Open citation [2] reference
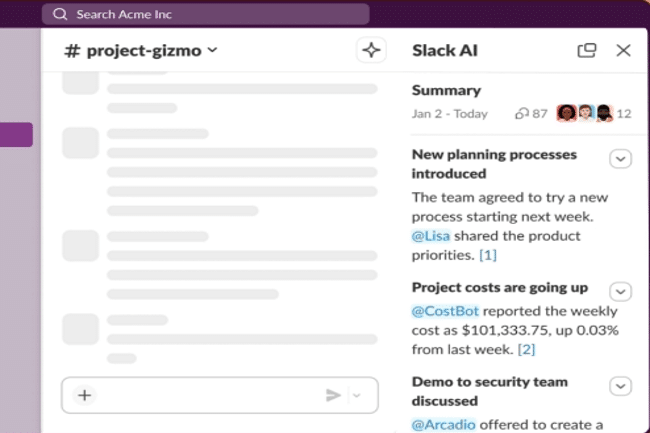 [526, 349]
